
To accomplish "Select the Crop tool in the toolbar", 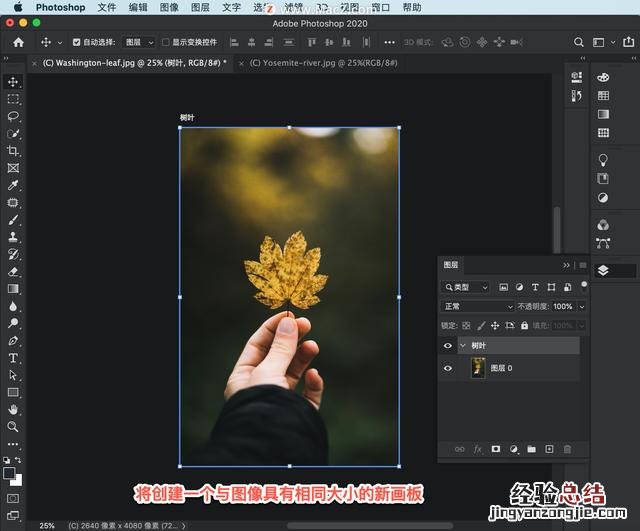I will (13, 151).
